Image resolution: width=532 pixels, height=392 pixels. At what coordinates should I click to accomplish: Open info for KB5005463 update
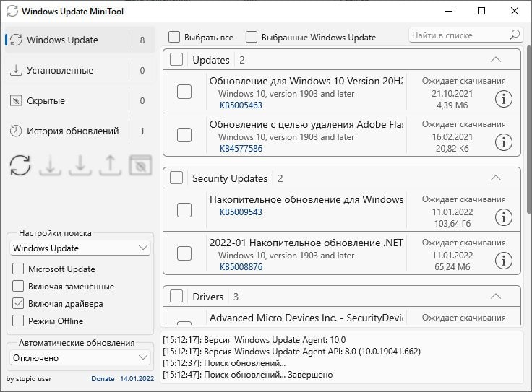coord(504,99)
